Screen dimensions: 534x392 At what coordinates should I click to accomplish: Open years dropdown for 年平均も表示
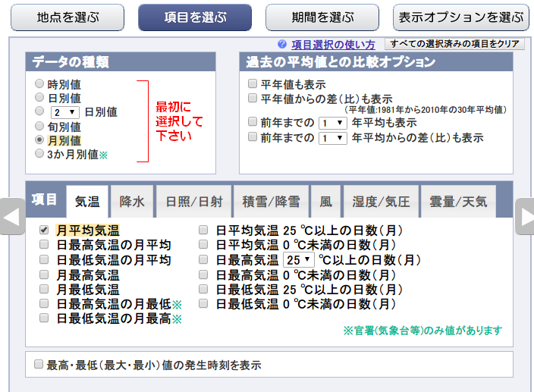(x=333, y=123)
